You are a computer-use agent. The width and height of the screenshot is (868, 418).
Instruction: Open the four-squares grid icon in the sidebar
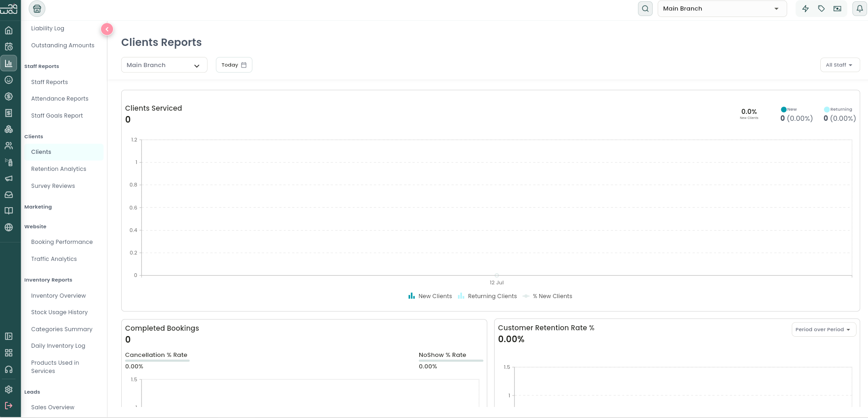pos(9,353)
